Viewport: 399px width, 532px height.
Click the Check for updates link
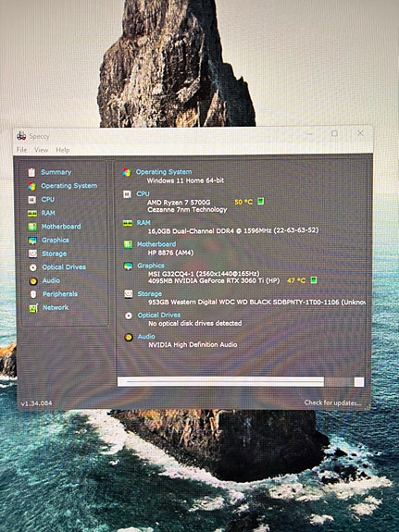(x=332, y=402)
